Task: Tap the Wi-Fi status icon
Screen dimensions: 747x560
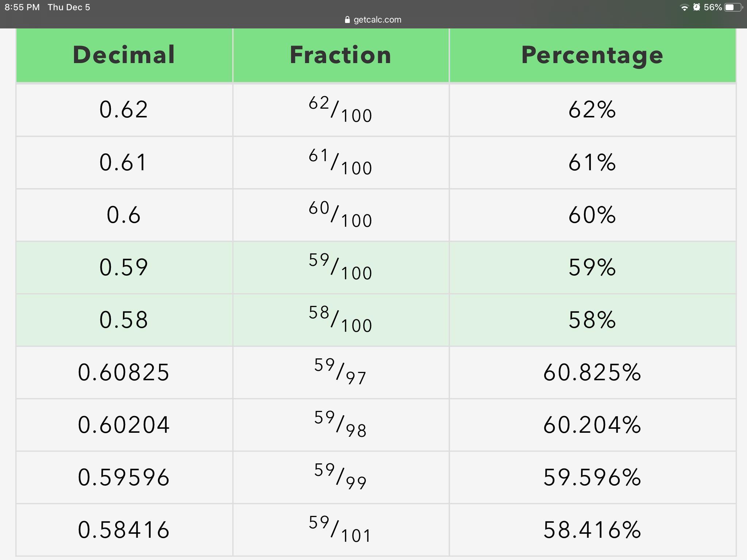Action: [x=684, y=8]
